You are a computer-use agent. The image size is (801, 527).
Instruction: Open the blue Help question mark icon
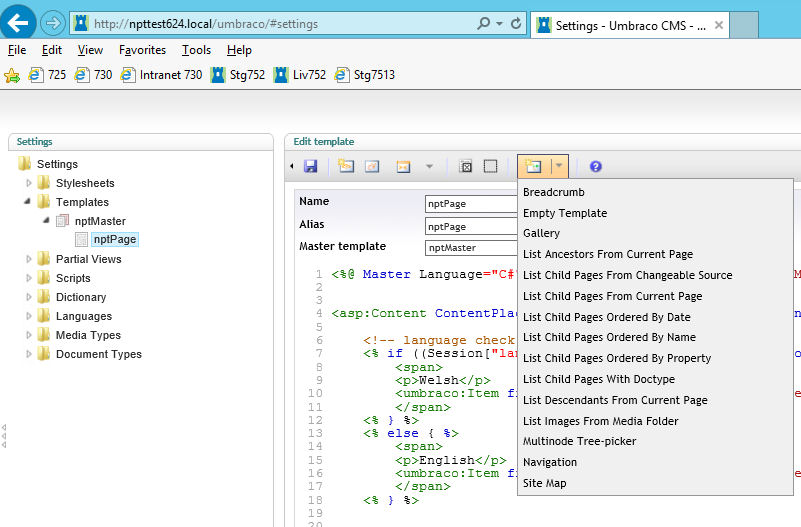pyautogui.click(x=595, y=166)
